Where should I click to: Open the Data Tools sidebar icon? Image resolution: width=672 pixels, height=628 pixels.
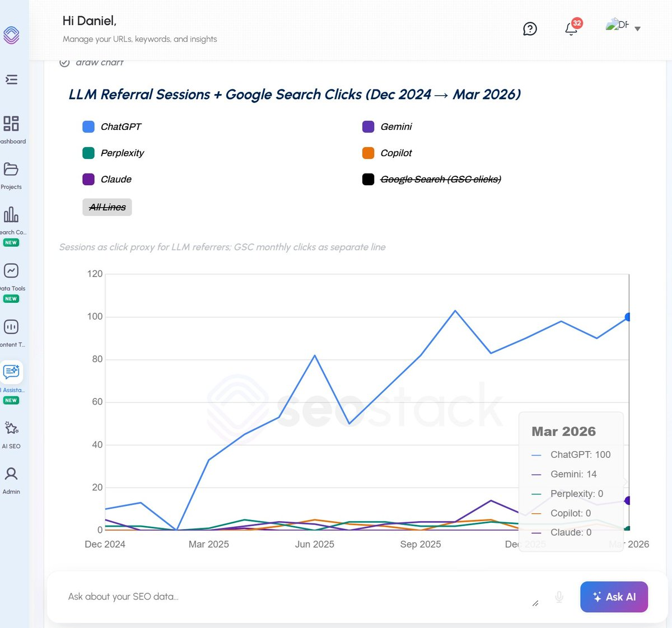point(11,271)
